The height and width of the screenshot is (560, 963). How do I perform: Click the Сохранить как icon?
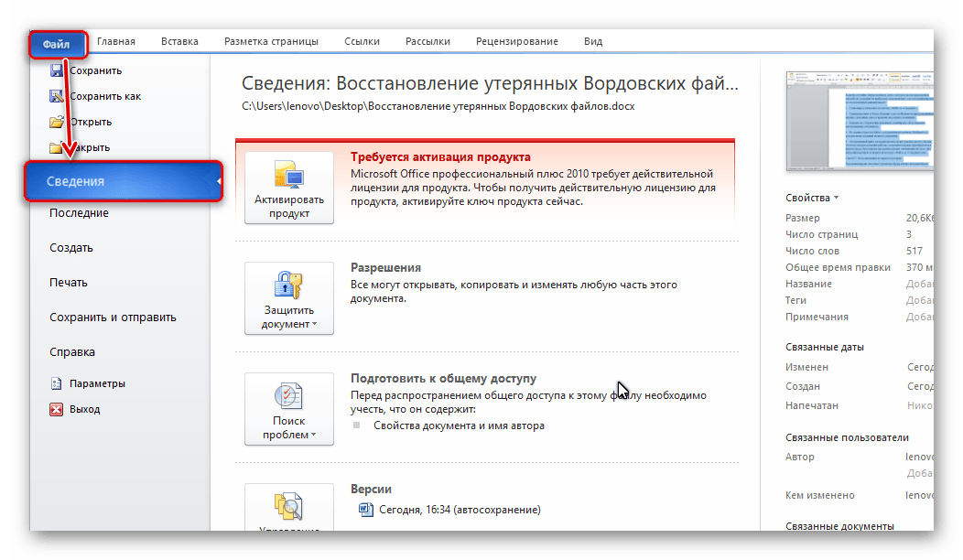57,96
